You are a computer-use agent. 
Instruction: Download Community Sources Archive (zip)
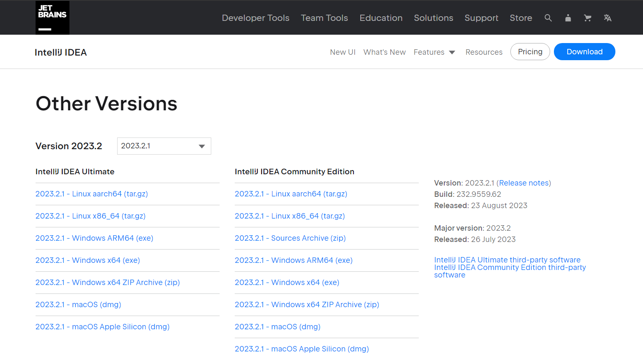(290, 238)
